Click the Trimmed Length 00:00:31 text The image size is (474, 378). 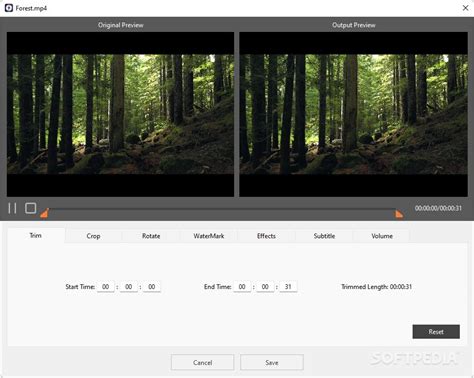377,287
